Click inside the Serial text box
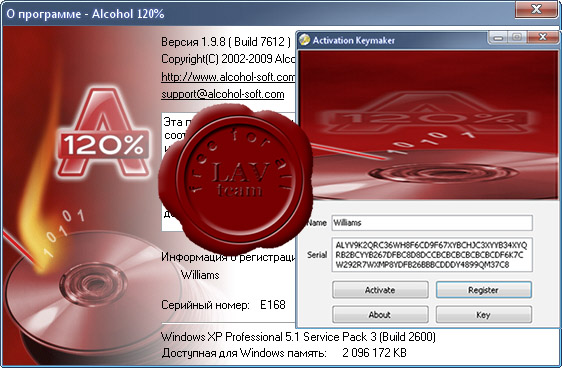 click(x=432, y=255)
